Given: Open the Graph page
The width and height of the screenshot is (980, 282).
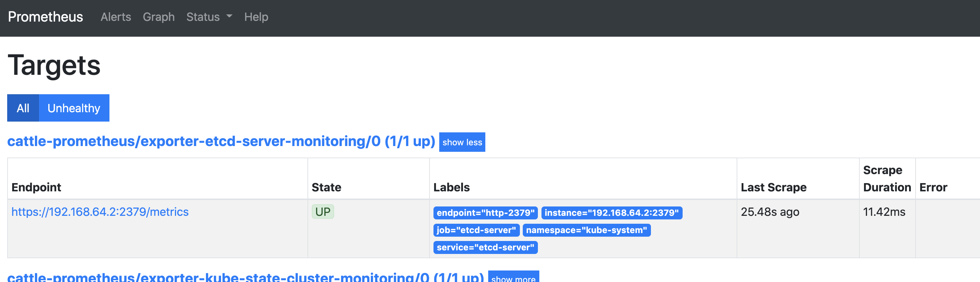Looking at the screenshot, I should [159, 17].
